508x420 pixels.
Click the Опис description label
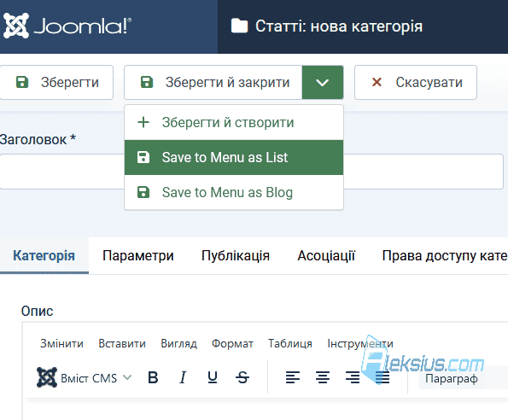point(37,311)
